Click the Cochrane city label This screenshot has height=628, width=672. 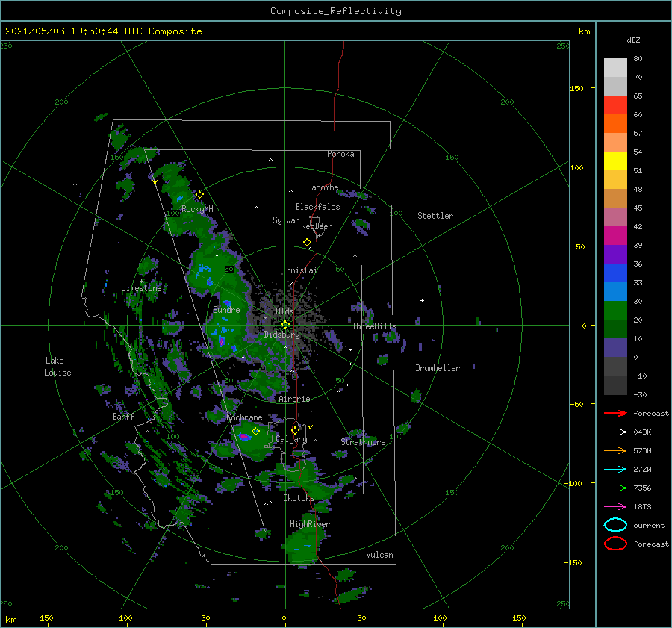(244, 417)
